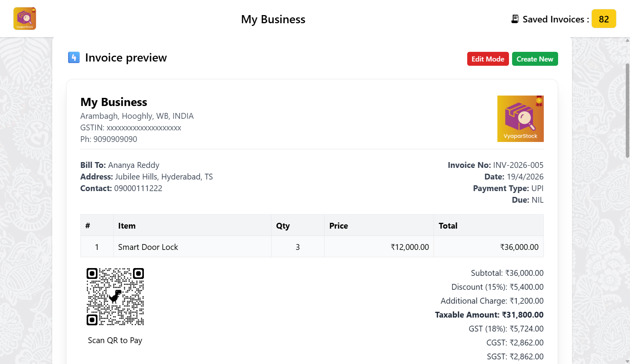Click the yellow 82 invoice count badge
This screenshot has width=630, height=364.
(x=604, y=18)
